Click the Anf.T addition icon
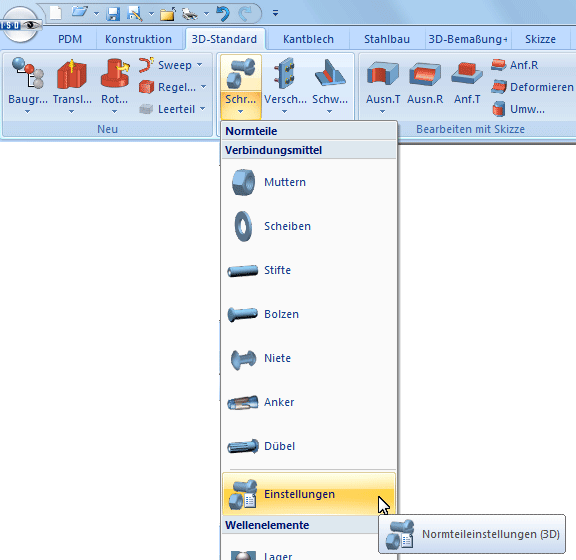This screenshot has height=560, width=576. 467,73
